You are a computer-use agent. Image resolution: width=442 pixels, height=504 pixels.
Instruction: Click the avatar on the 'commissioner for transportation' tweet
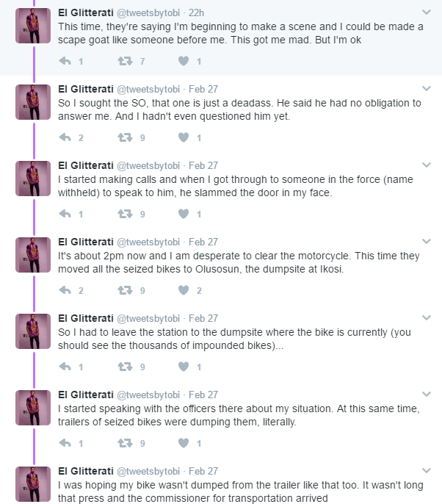[x=33, y=483]
